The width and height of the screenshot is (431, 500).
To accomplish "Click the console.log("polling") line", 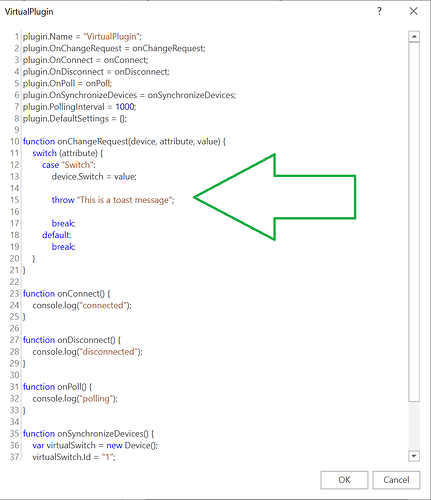I will [75, 399].
